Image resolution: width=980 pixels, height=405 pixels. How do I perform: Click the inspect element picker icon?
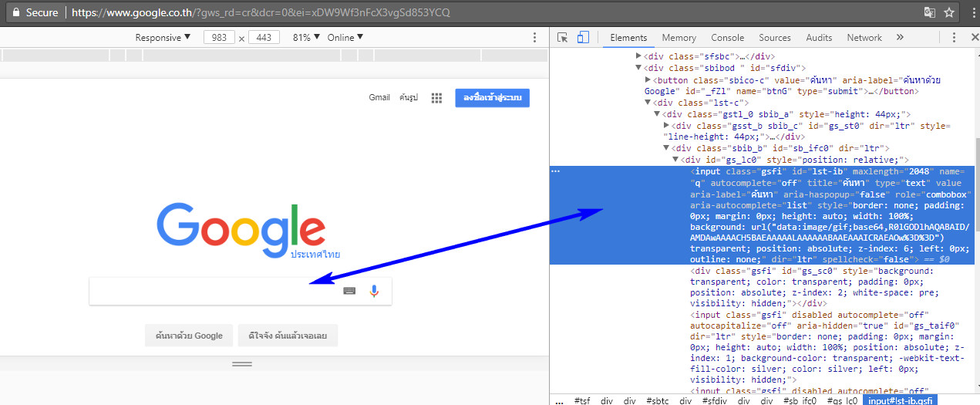coord(563,37)
